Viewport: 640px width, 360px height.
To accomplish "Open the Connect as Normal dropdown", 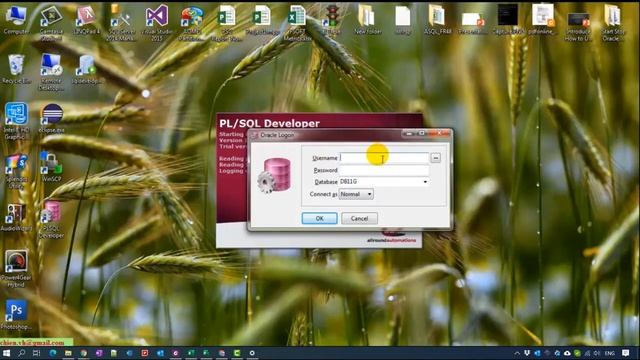I will [x=356, y=194].
